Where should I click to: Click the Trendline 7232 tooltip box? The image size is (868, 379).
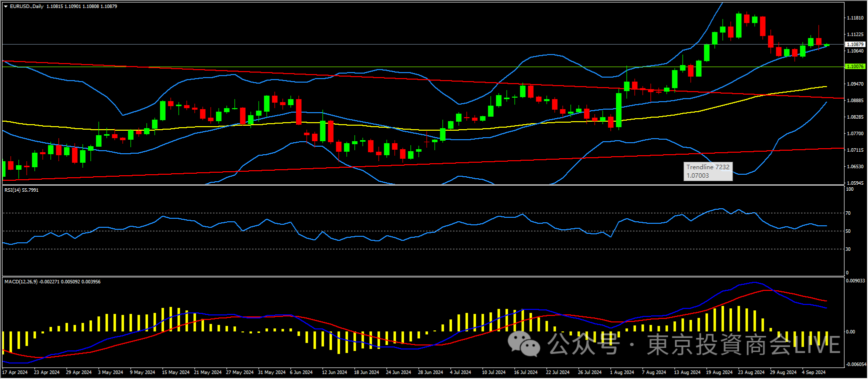click(x=708, y=171)
